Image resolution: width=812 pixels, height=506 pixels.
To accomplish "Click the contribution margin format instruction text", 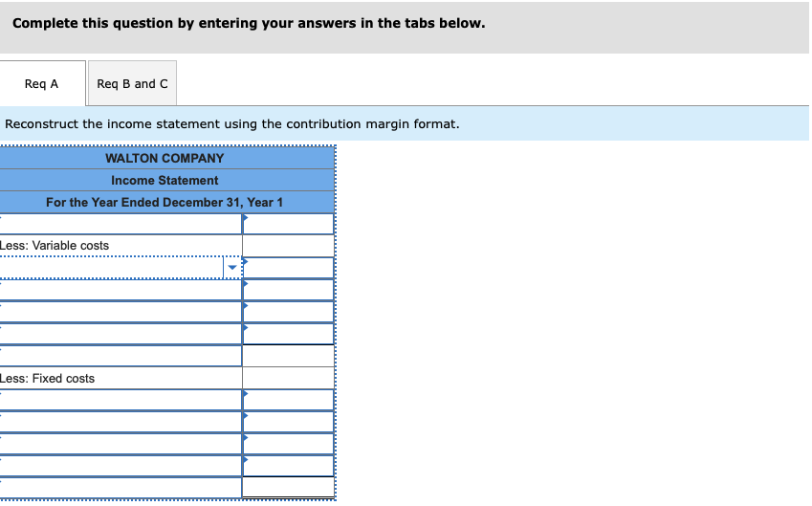I will pos(232,124).
